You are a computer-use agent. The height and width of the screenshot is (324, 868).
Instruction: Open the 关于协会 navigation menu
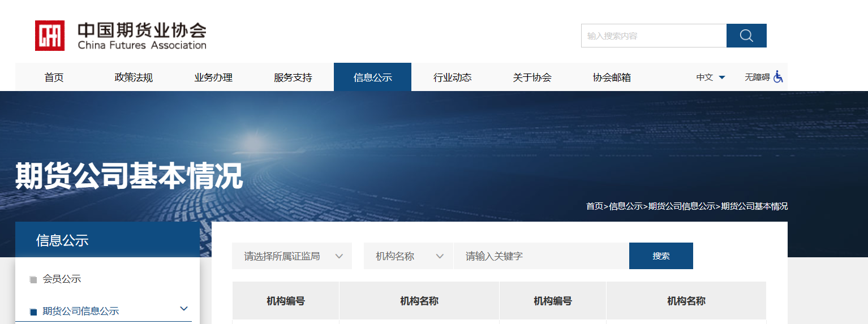point(532,77)
